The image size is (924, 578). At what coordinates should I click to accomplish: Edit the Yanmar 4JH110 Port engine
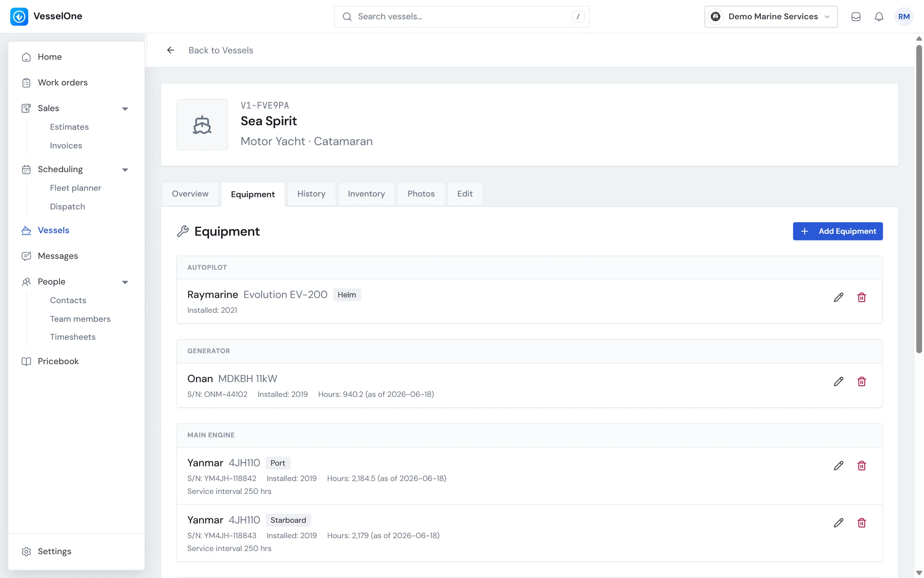[838, 466]
